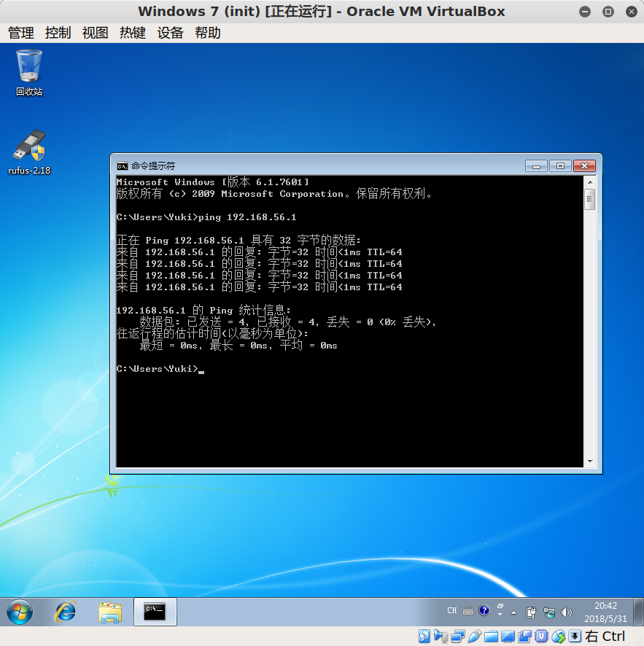Minimize the VirtualBox VM window
Image resolution: width=644 pixels, height=646 pixels.
[585, 12]
